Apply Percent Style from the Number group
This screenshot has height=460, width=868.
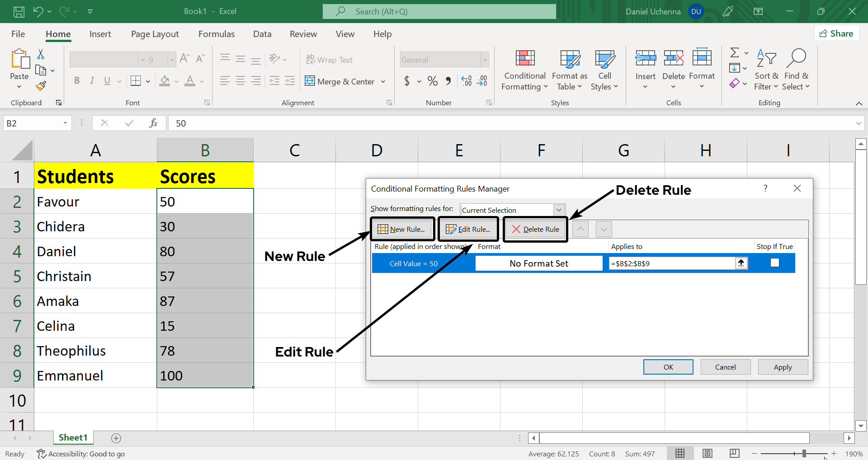[x=432, y=81]
